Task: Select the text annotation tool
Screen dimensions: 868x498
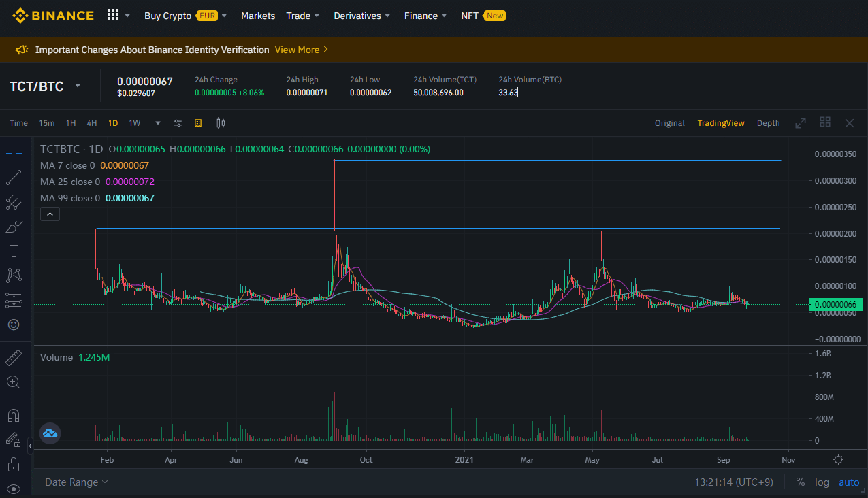Action: 13,251
